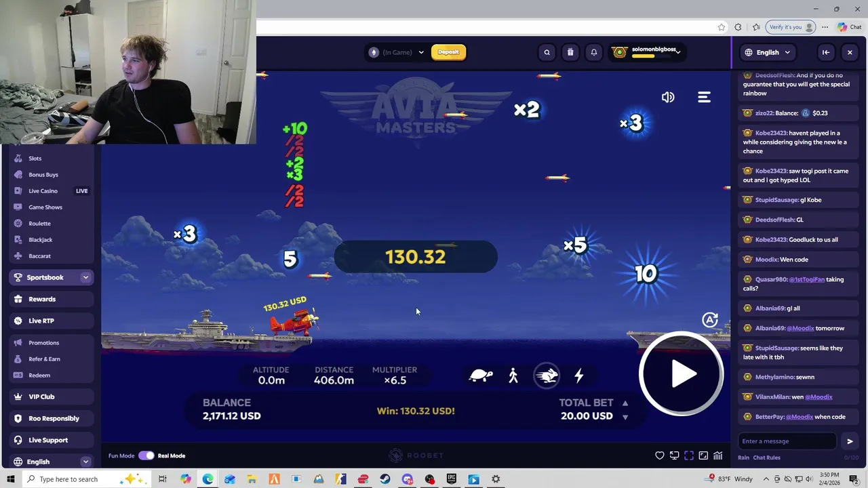
Task: Click the chat message input field
Action: pos(787,441)
